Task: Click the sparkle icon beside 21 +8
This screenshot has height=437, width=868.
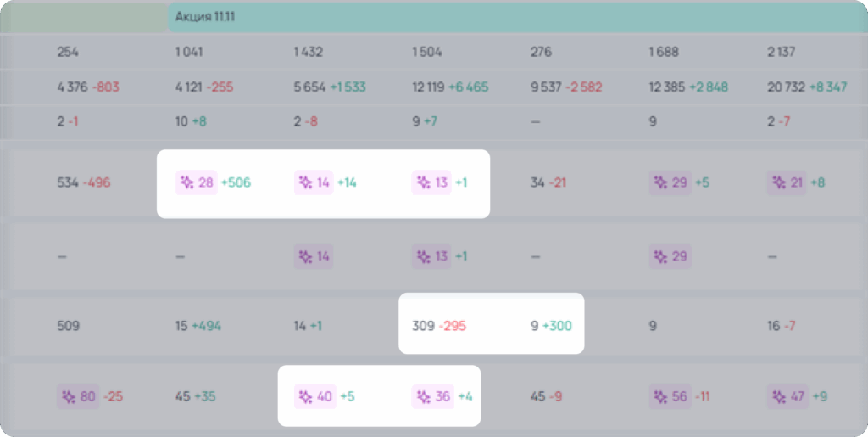Action: (779, 182)
